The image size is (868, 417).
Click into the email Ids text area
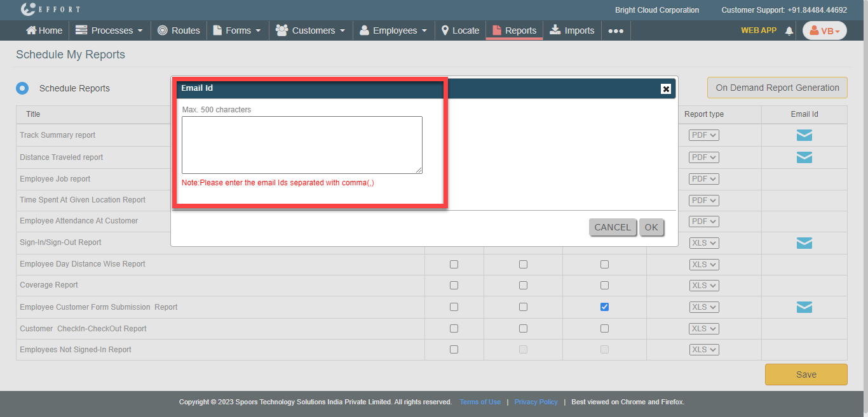point(302,145)
